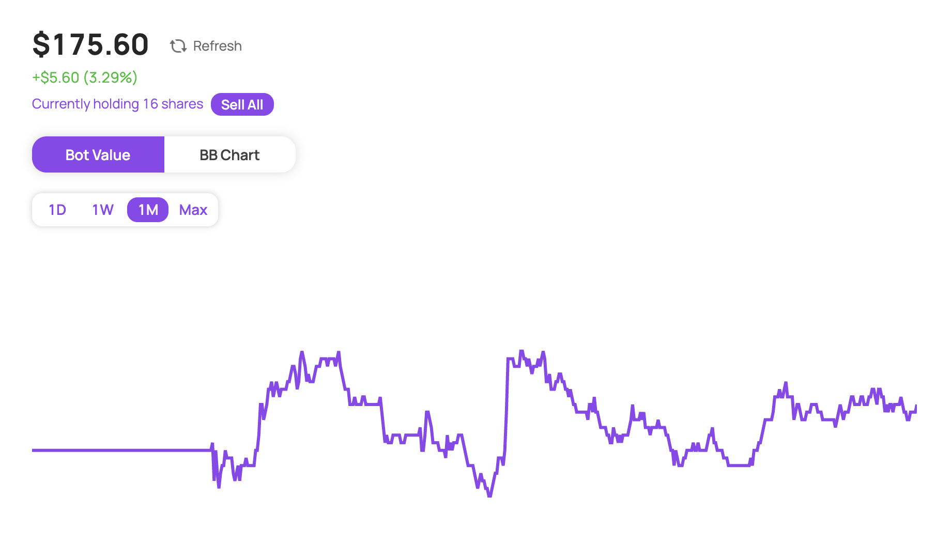Viewport: 951px width, 560px height.
Task: Click the chart's lowest dip point
Action: (x=489, y=495)
